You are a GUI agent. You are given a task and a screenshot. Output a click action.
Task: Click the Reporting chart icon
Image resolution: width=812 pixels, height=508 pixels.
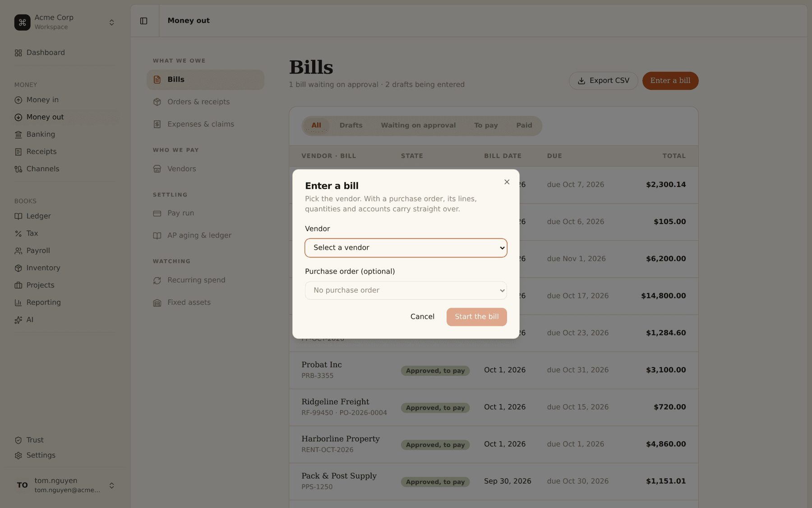coord(18,303)
